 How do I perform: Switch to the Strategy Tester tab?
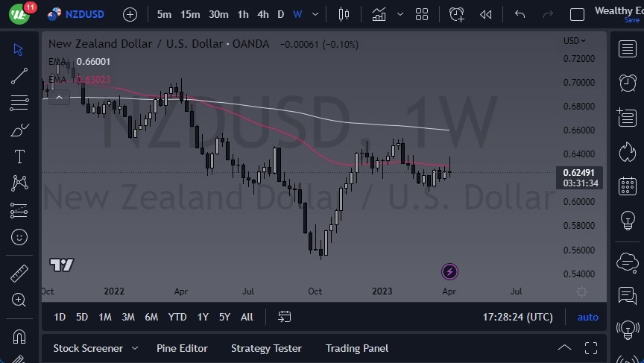coord(266,348)
